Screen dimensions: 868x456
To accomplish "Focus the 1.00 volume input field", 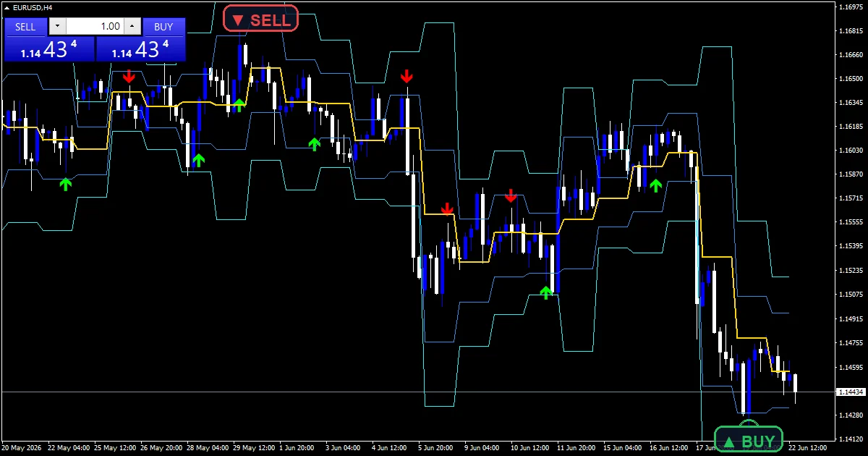I will point(95,27).
